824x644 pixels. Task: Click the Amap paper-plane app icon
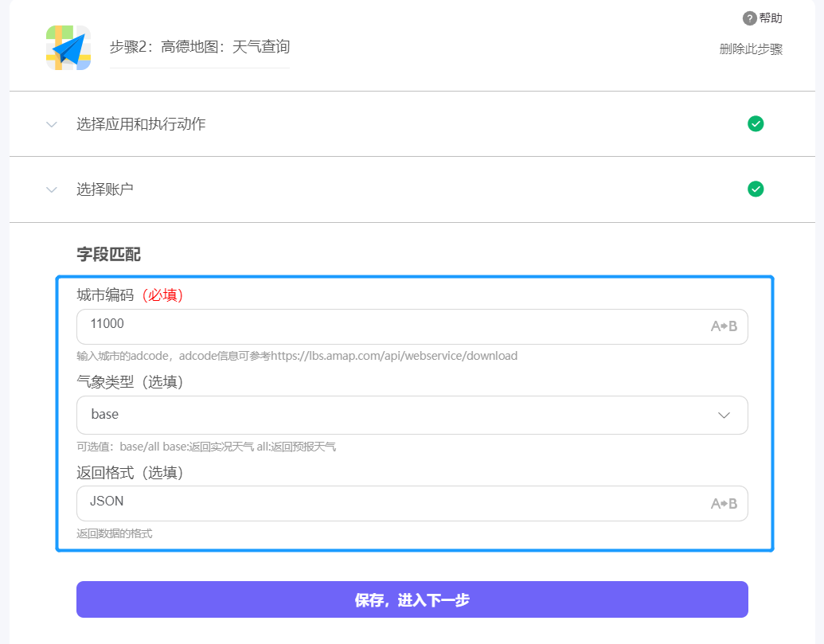point(68,48)
